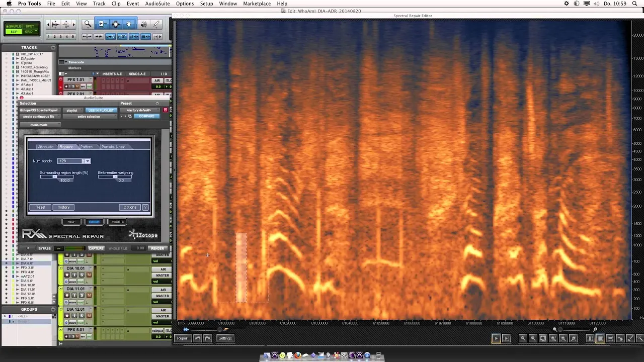Open the mono mode dropdown
The height and width of the screenshot is (362, 644).
coord(39,125)
